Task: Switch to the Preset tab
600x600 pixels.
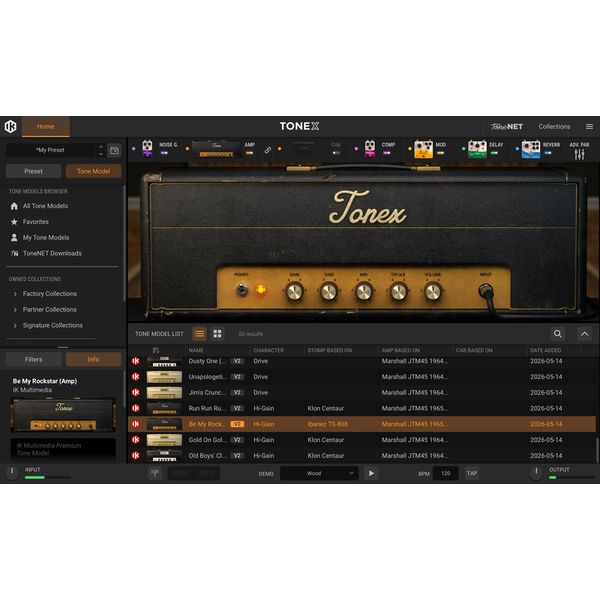Action: coord(34,171)
